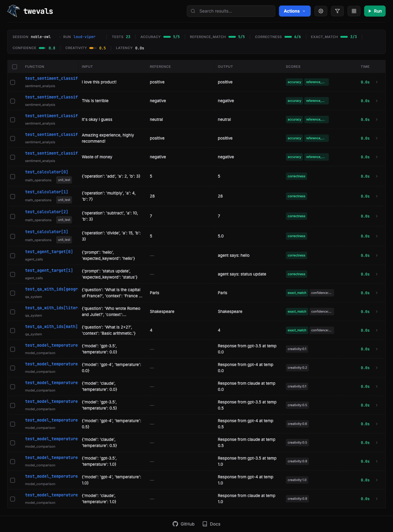Image resolution: width=393 pixels, height=532 pixels.
Task: Click the SCORES column header
Action: [293, 67]
